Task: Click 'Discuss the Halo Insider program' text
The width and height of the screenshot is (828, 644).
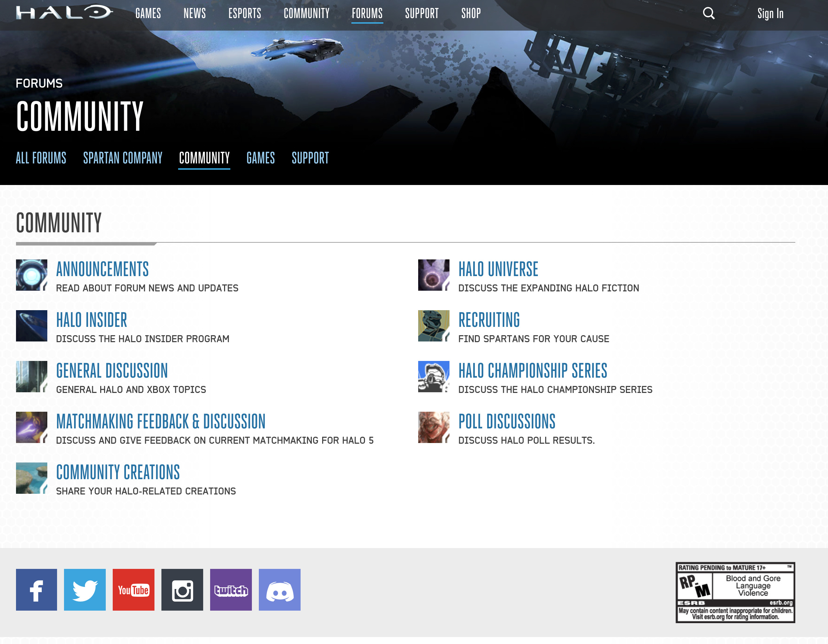Action: pyautogui.click(x=143, y=339)
